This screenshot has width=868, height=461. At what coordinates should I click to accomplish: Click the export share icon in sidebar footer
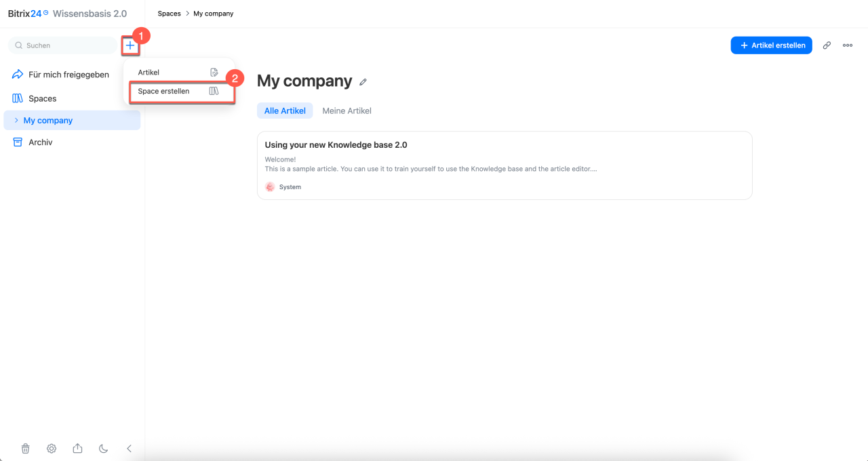(x=77, y=448)
